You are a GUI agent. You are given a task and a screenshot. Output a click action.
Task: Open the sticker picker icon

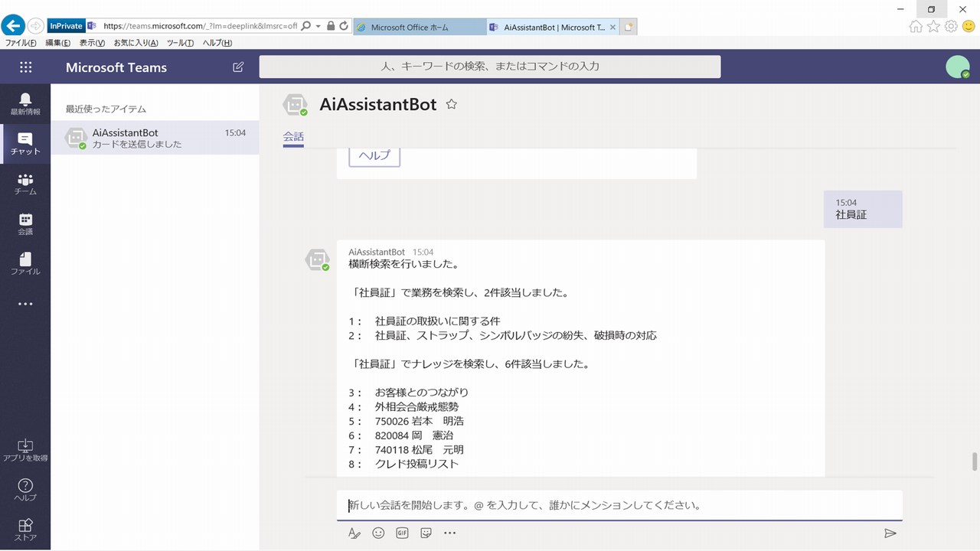[x=426, y=533]
